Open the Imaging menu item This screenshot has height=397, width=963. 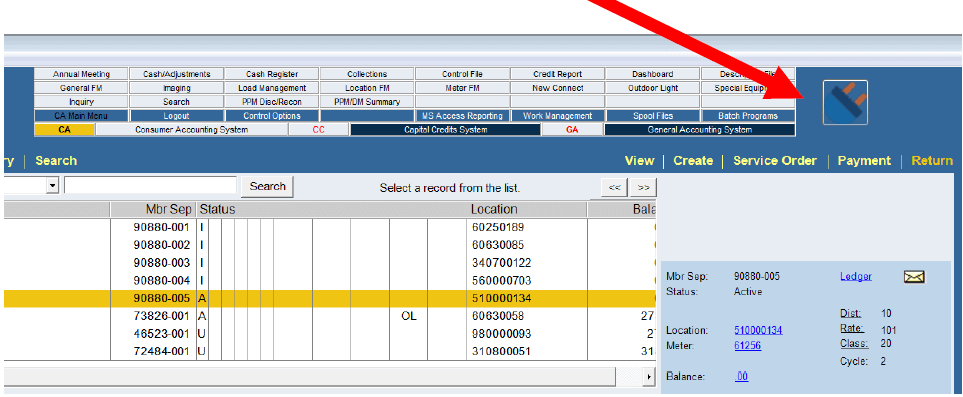tap(176, 88)
